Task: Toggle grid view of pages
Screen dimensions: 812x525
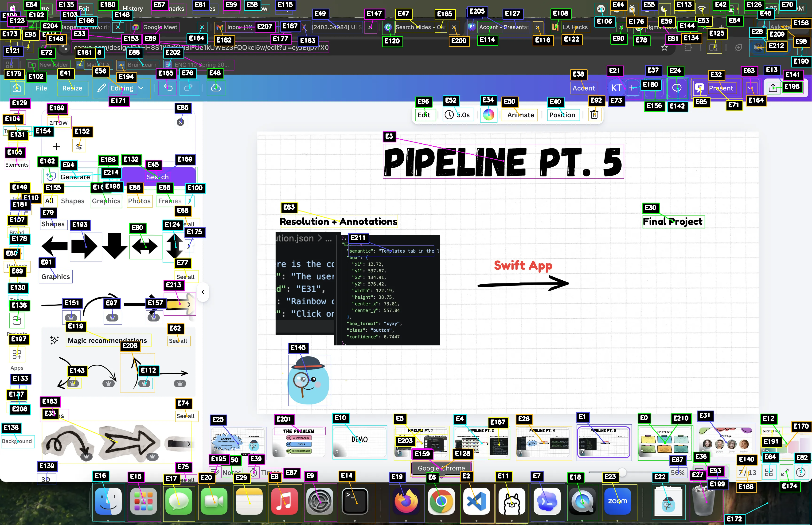Action: [x=769, y=473]
